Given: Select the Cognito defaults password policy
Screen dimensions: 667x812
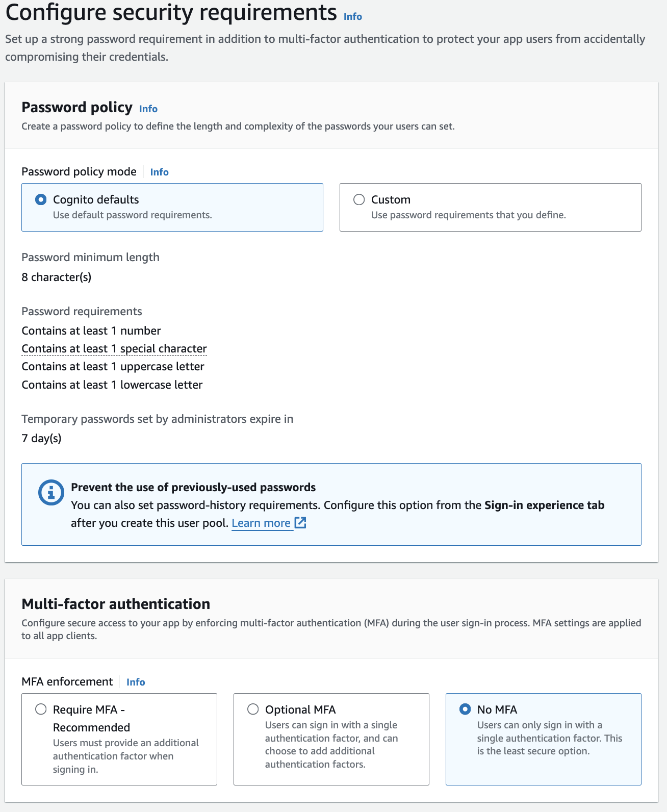Looking at the screenshot, I should pos(42,199).
